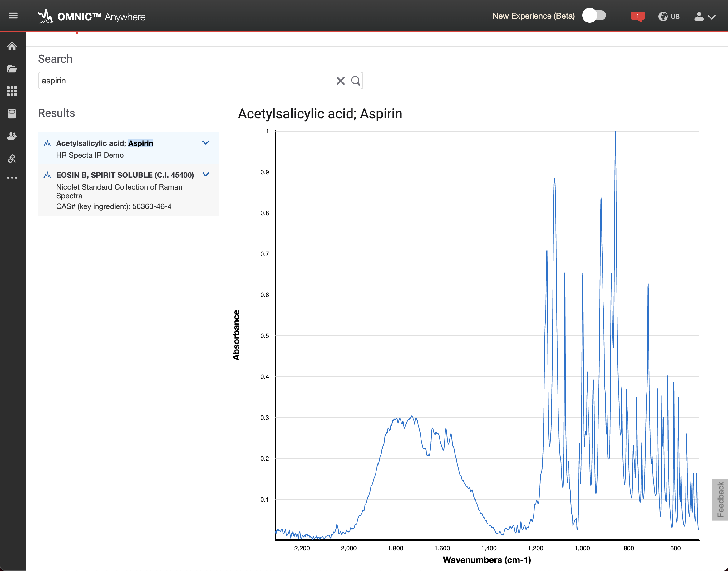728x571 pixels.
Task: Expand Acetylsalicylic acid result details
Action: point(206,142)
